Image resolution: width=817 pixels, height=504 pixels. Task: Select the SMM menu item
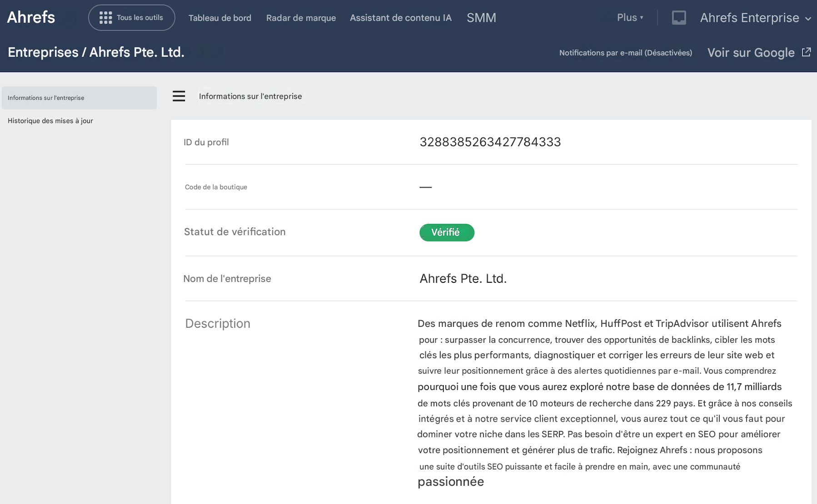tap(481, 18)
